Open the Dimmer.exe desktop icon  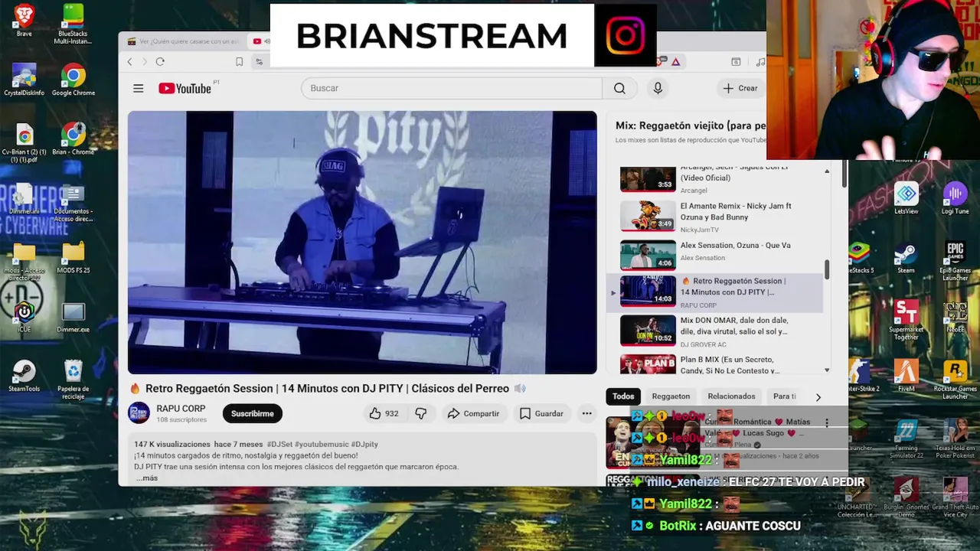[x=73, y=316]
